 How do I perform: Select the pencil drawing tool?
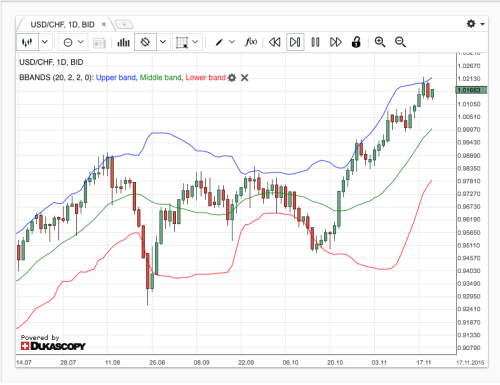(x=219, y=42)
